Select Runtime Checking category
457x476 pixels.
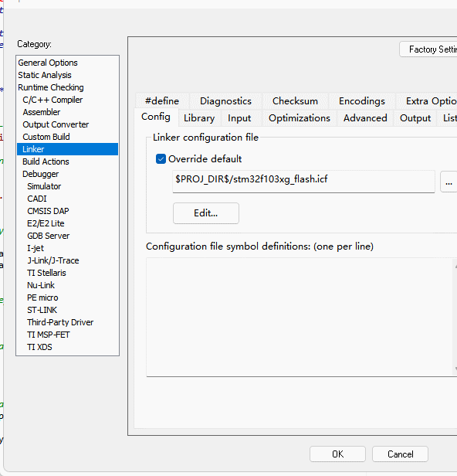[67, 87]
